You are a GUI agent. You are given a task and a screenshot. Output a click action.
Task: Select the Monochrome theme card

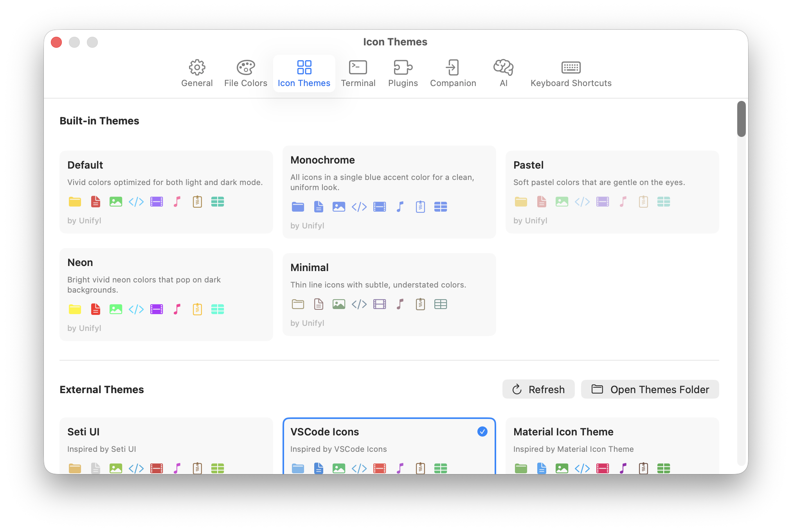click(x=389, y=192)
